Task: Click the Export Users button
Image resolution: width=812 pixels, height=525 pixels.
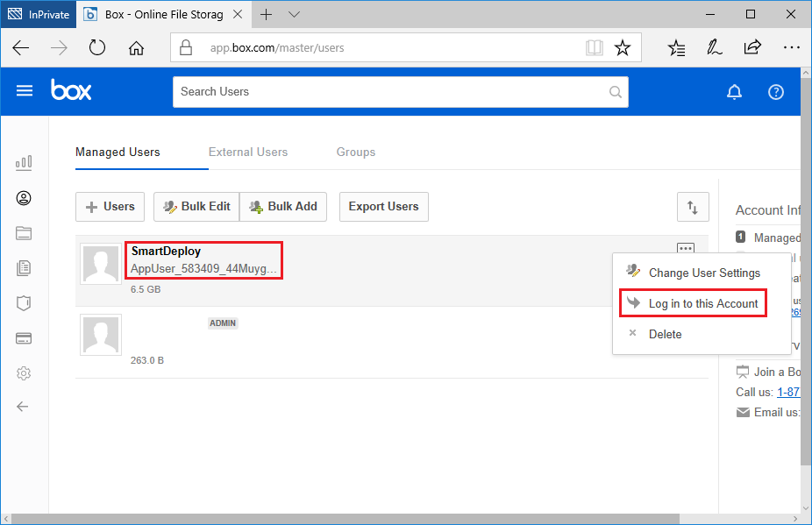Action: [x=384, y=207]
